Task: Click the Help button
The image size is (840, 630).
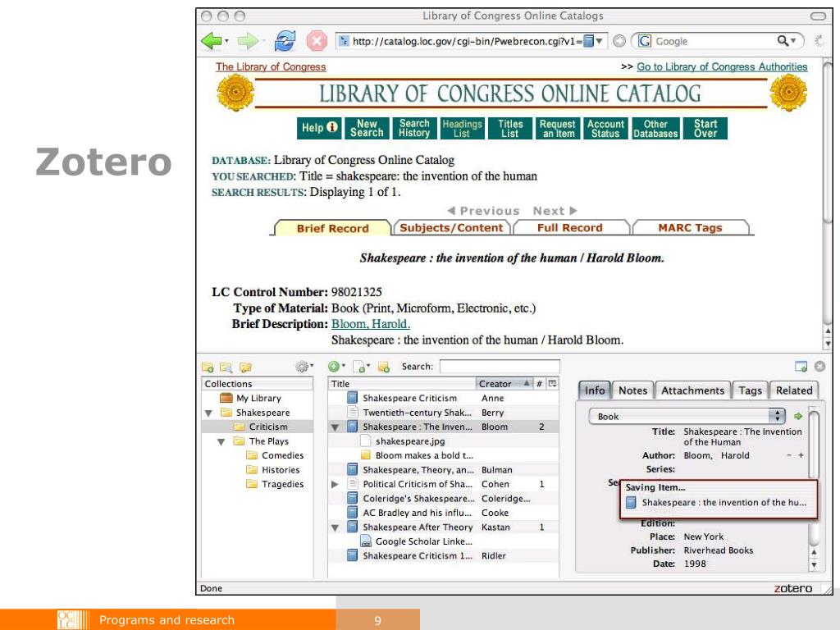Action: click(x=319, y=128)
